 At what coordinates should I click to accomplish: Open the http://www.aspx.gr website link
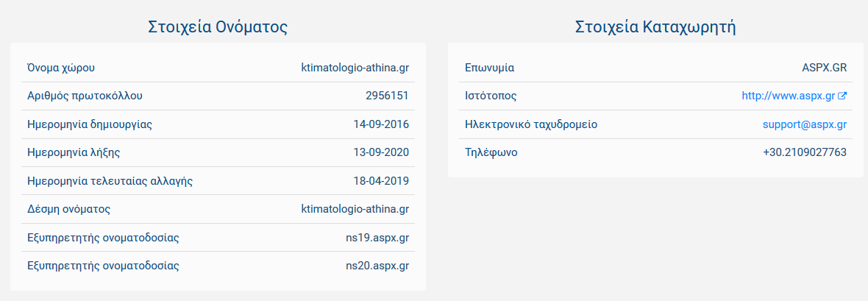point(788,96)
